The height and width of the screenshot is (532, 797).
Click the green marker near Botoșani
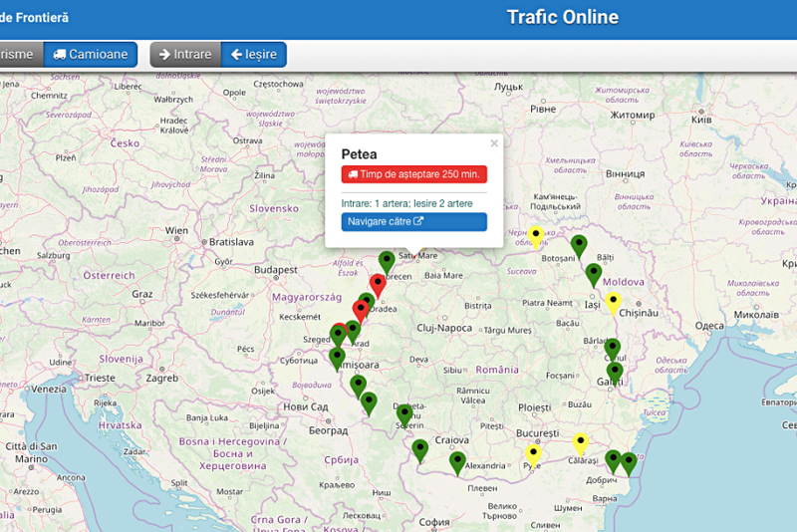coord(579,245)
